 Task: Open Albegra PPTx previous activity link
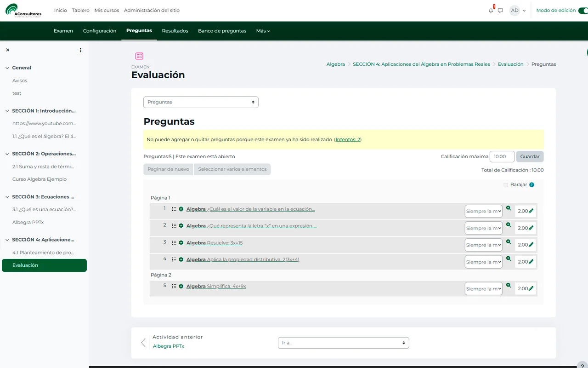click(x=169, y=346)
